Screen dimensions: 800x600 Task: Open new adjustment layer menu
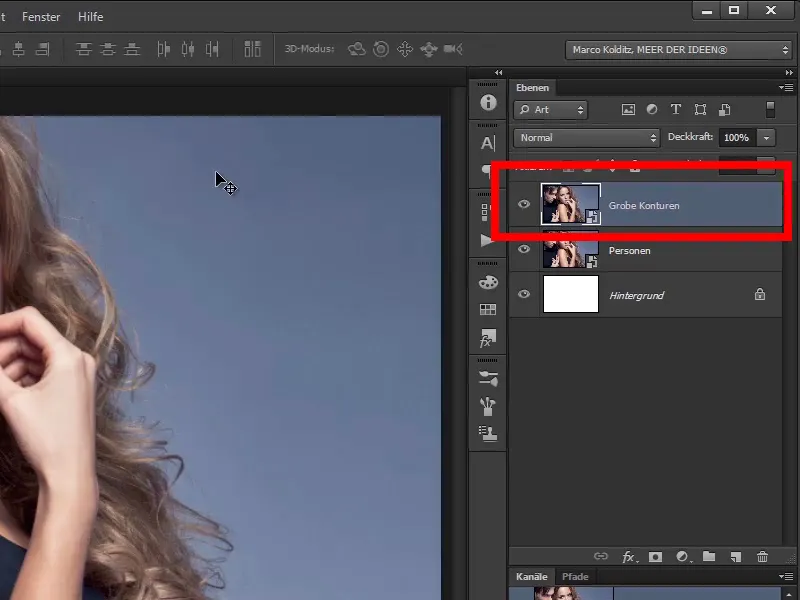683,557
